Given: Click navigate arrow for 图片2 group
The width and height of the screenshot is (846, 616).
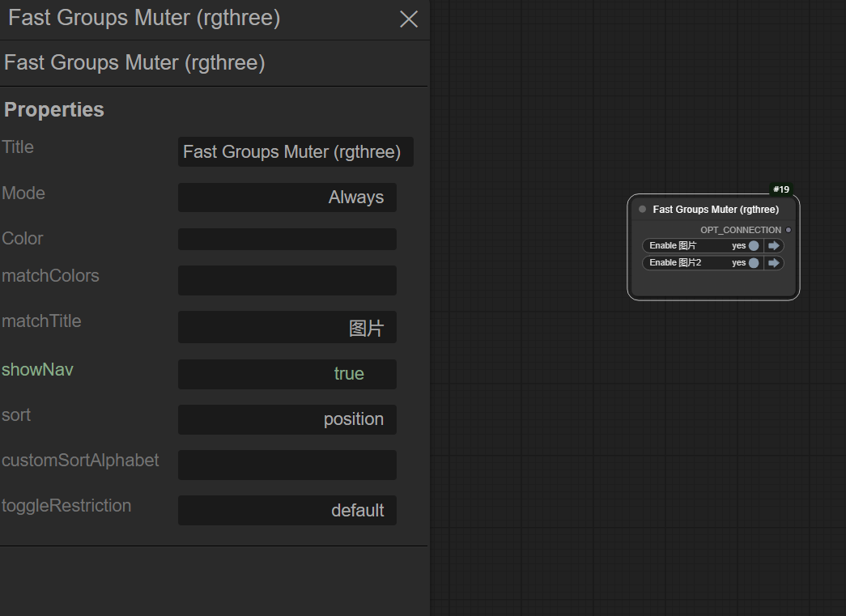Looking at the screenshot, I should [x=774, y=263].
